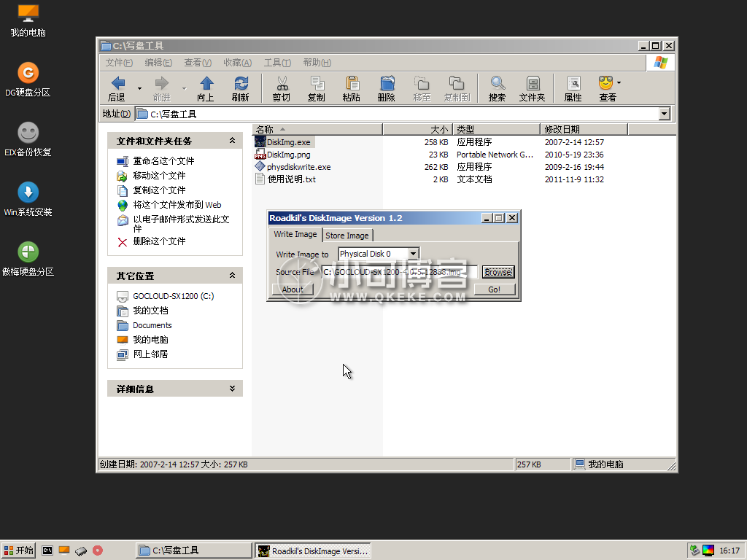Open the 文件(F) menu
Screen dimensions: 747x560
119,63
